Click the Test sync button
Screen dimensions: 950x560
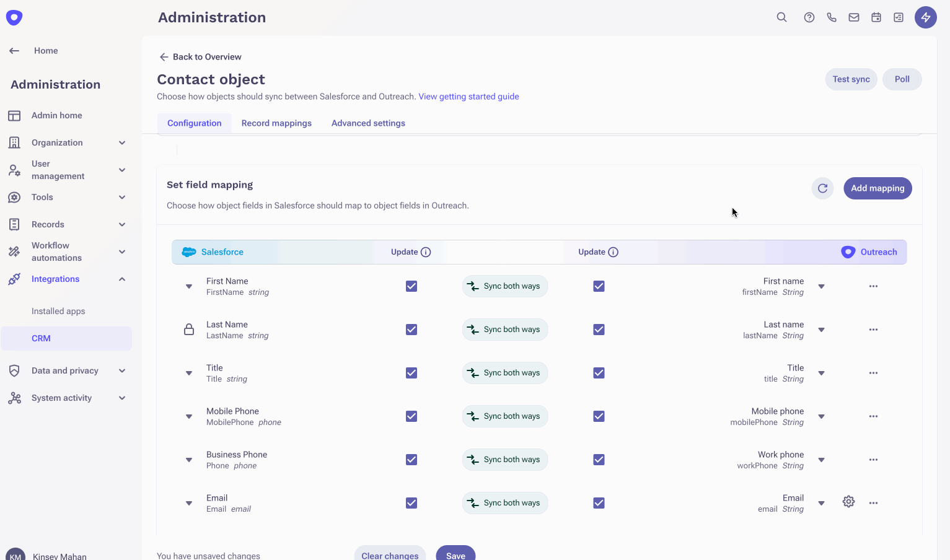(x=851, y=79)
